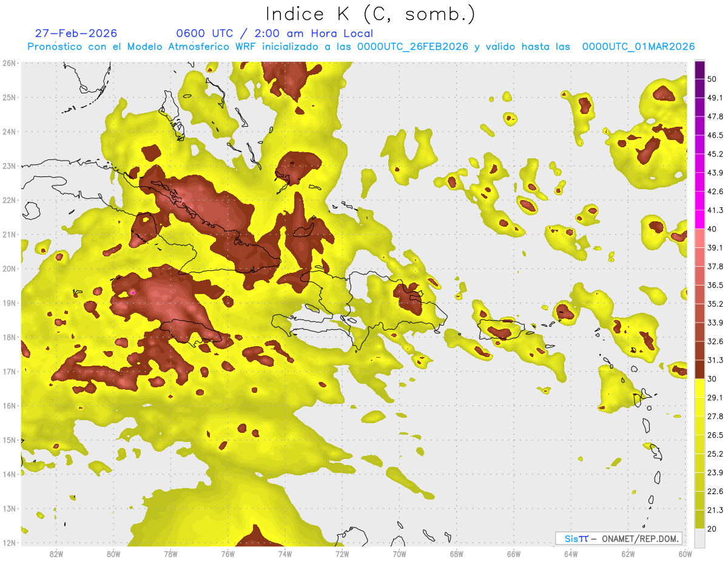Click the latitude label "24N"
Image resolution: width=728 pixels, height=562 pixels.
tap(9, 132)
